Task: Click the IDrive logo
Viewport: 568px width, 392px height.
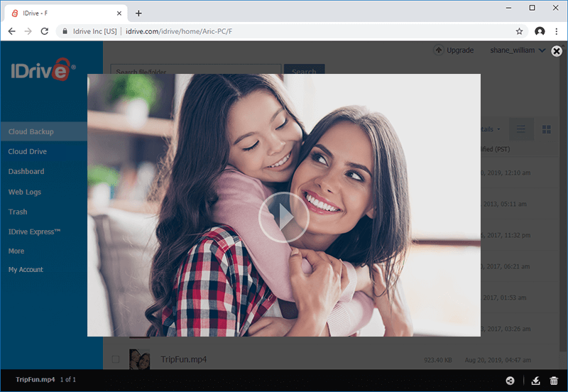Action: click(43, 69)
